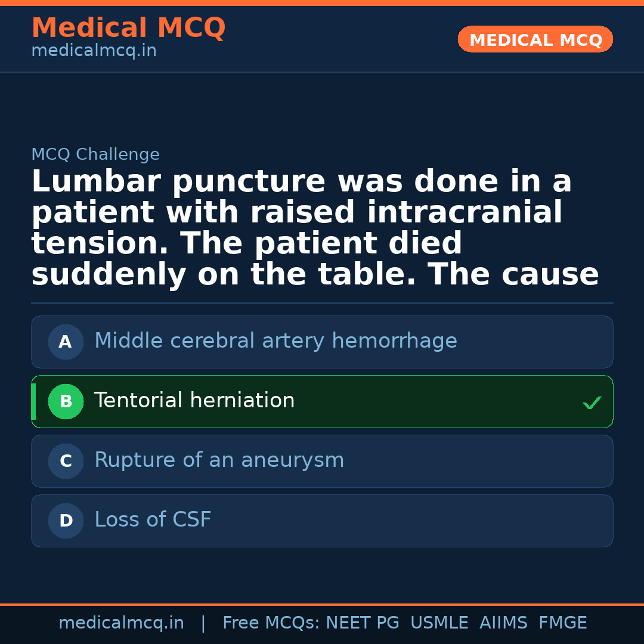Click the green accent bar left of option B

click(x=33, y=401)
